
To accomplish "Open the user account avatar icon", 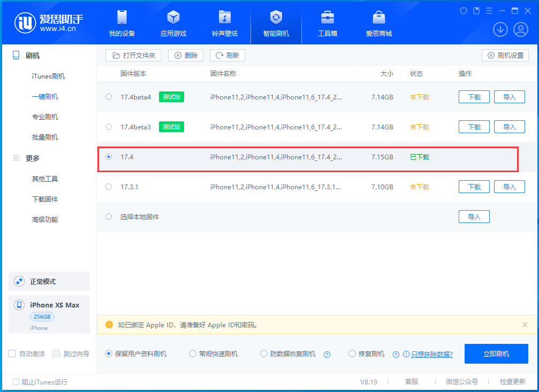I will tap(521, 29).
